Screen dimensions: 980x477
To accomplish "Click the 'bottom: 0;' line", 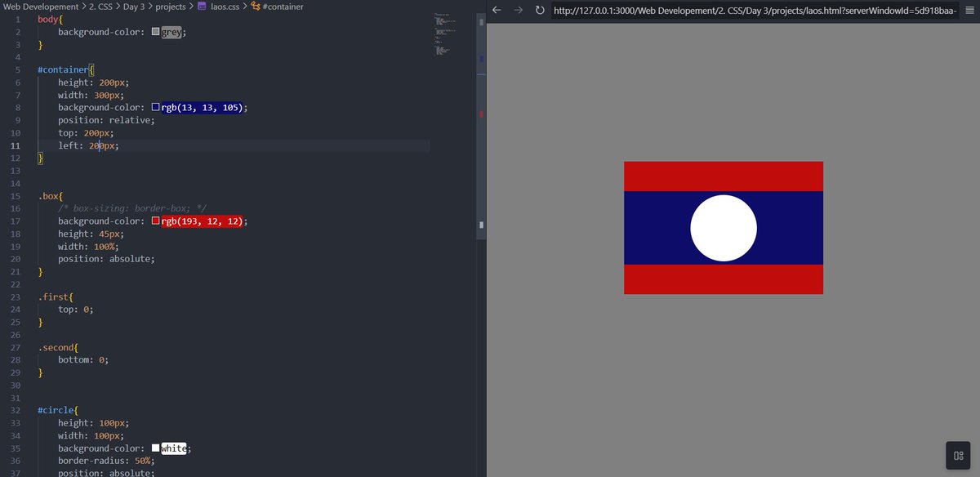I will 83,360.
